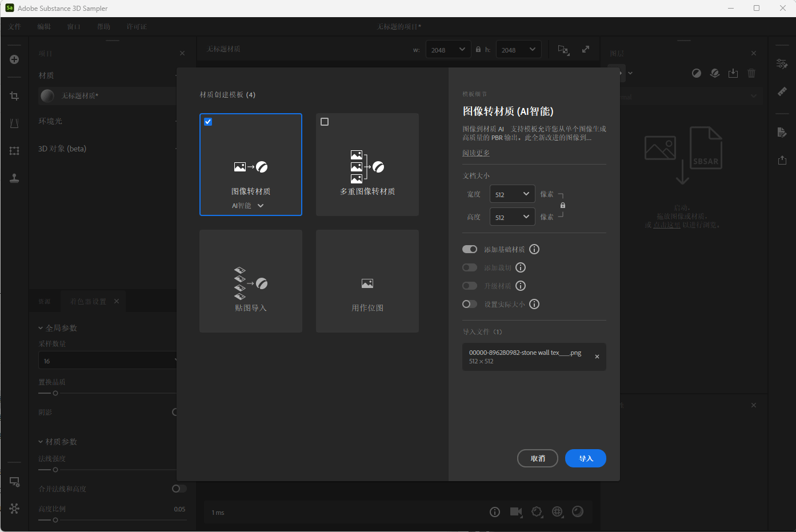Open the display settings icon at bottom left
The height and width of the screenshot is (532, 796).
tap(14, 482)
